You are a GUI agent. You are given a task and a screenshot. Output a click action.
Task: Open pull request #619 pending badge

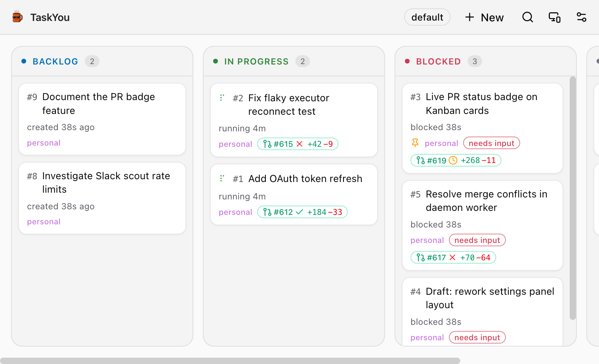coord(456,160)
